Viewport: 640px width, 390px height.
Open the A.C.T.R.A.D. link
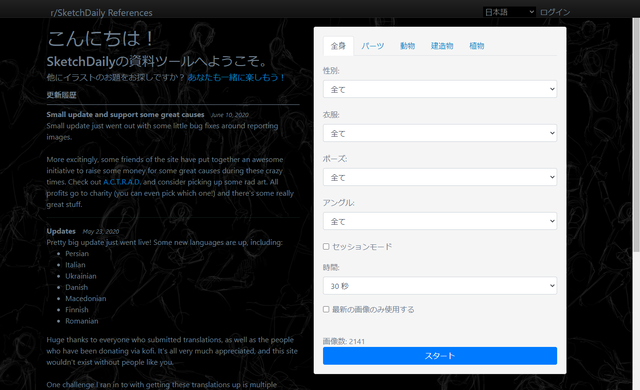(122, 182)
